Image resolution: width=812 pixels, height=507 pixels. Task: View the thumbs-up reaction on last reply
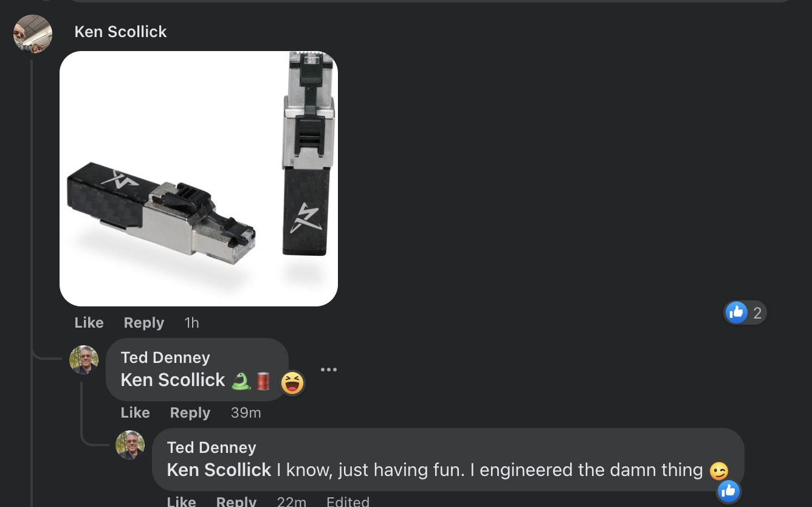pos(728,491)
